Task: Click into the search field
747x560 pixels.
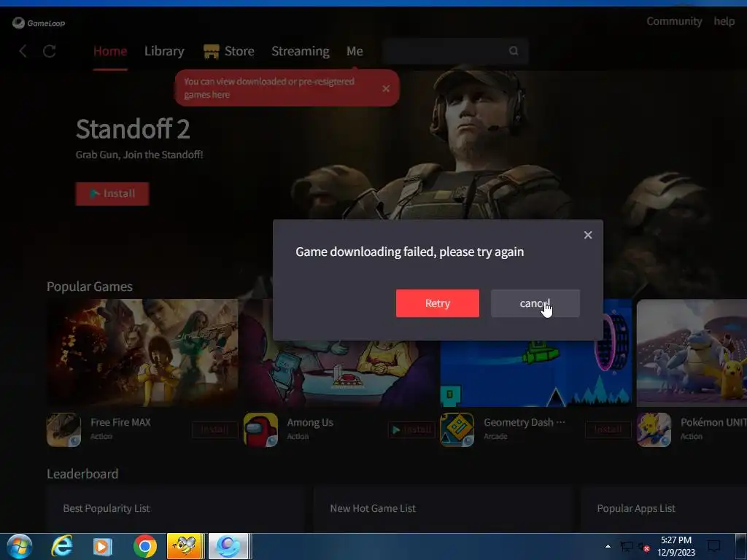Action: 455,51
